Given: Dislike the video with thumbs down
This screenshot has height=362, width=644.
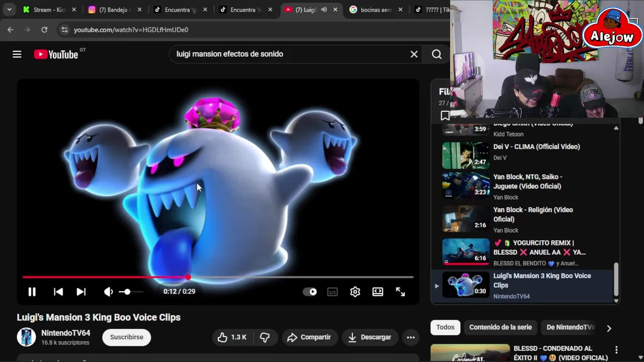Looking at the screenshot, I should (265, 337).
